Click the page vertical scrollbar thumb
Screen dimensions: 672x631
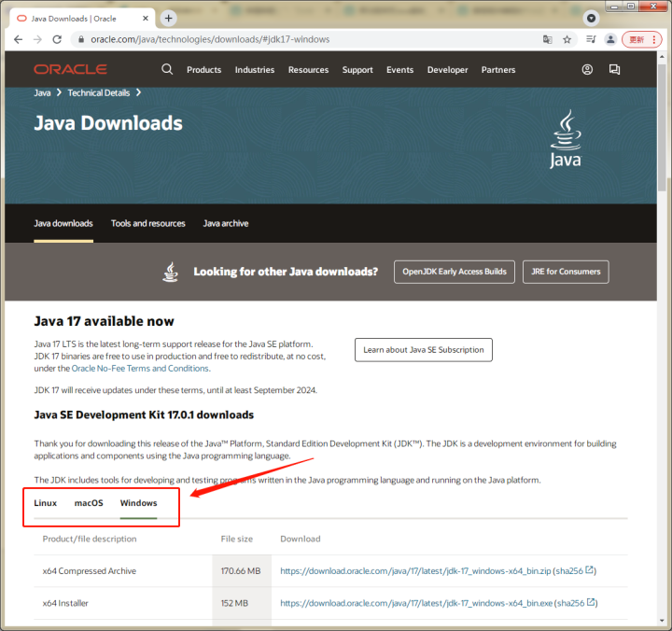(x=663, y=126)
